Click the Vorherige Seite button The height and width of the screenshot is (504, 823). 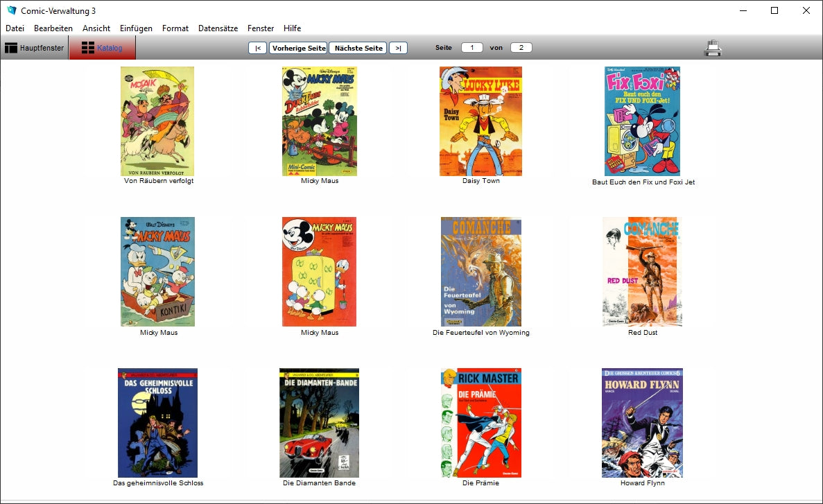point(299,48)
